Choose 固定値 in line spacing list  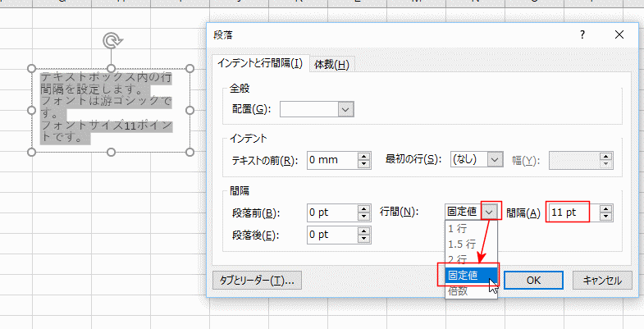pyautogui.click(x=471, y=275)
